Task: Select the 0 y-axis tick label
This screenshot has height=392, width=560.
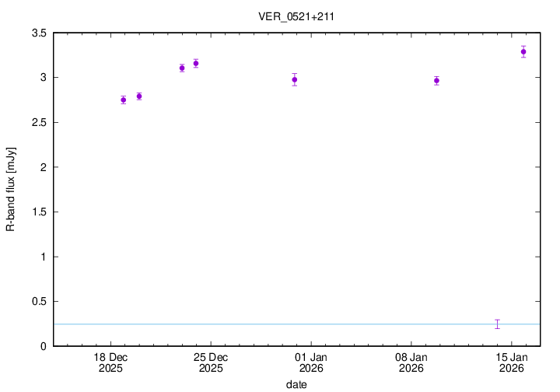Action: coord(44,346)
